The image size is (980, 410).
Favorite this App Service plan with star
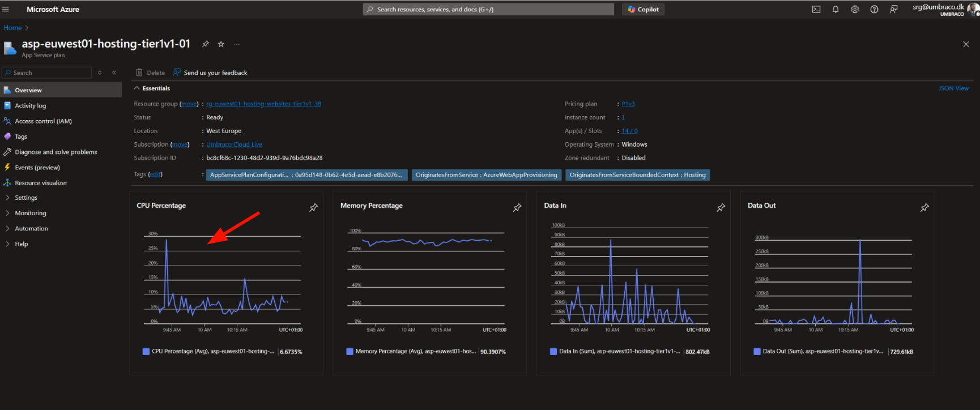tap(221, 44)
